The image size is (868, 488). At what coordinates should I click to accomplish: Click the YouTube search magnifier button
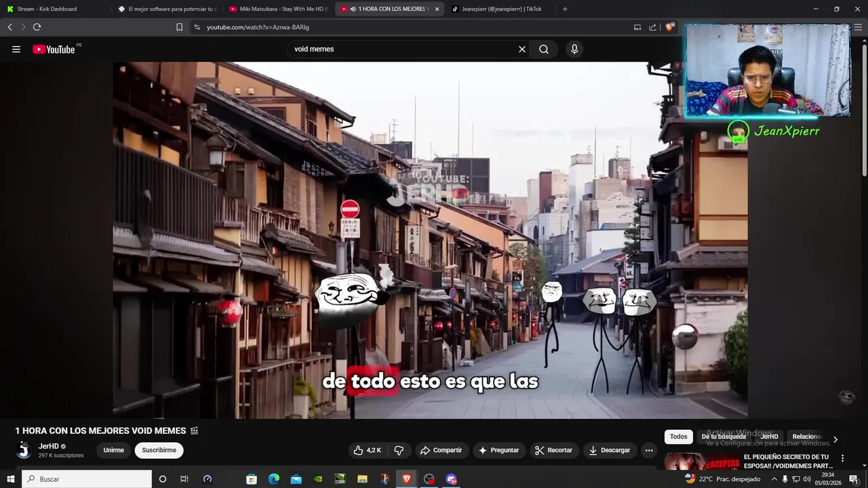coord(544,49)
